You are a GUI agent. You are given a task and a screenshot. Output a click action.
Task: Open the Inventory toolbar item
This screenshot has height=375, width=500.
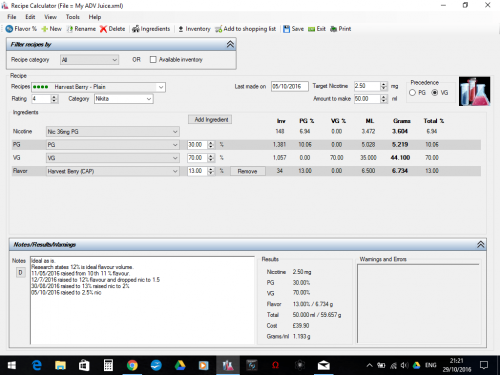tap(194, 29)
